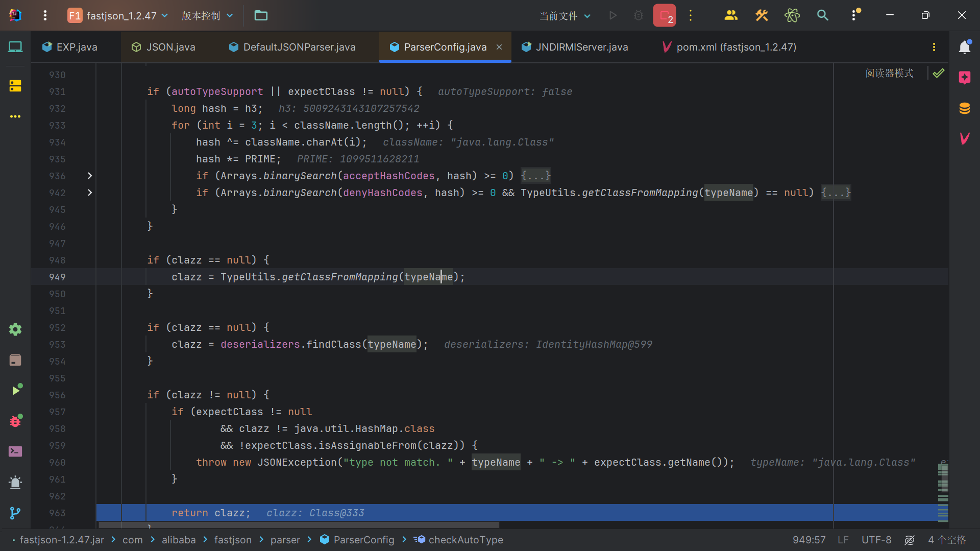980x551 pixels.
Task: Click the red stop sessions button
Action: coord(664,15)
